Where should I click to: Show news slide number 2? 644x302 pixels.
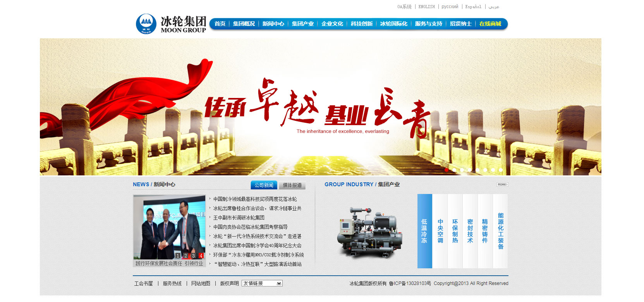(185, 256)
